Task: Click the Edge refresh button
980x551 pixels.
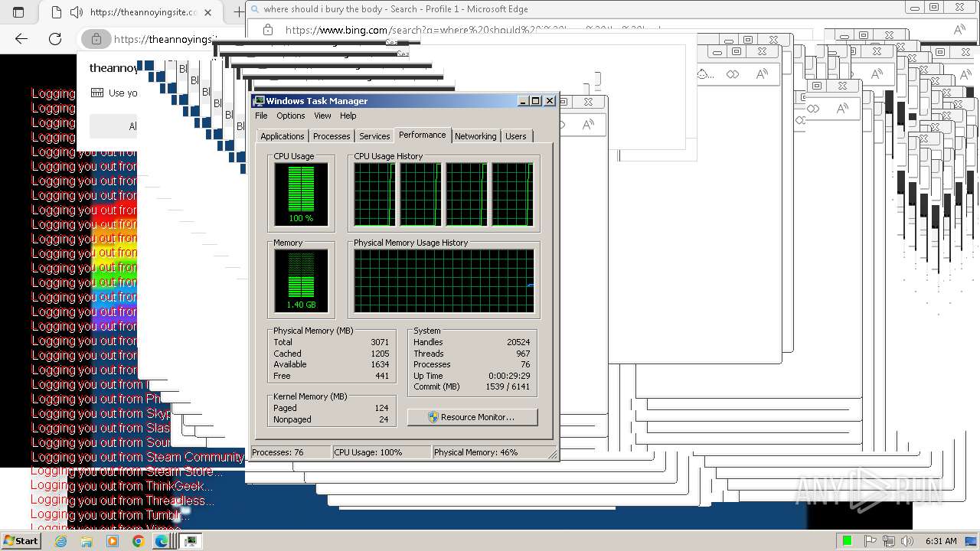Action: click(x=55, y=38)
